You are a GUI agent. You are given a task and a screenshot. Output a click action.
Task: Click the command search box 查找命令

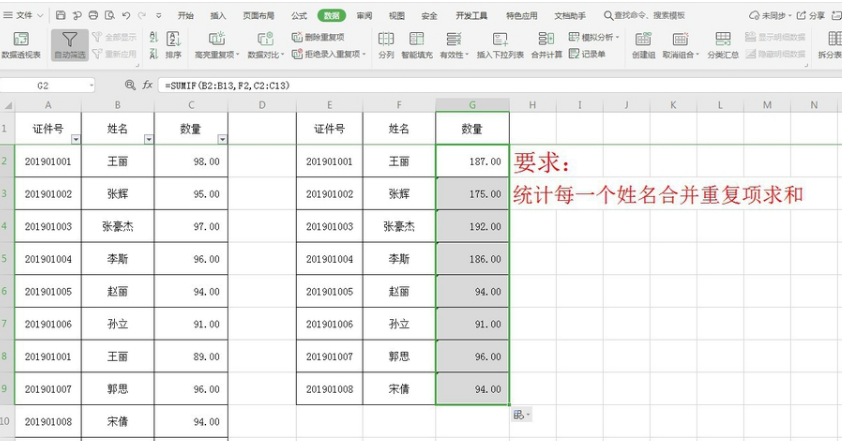[x=644, y=16]
